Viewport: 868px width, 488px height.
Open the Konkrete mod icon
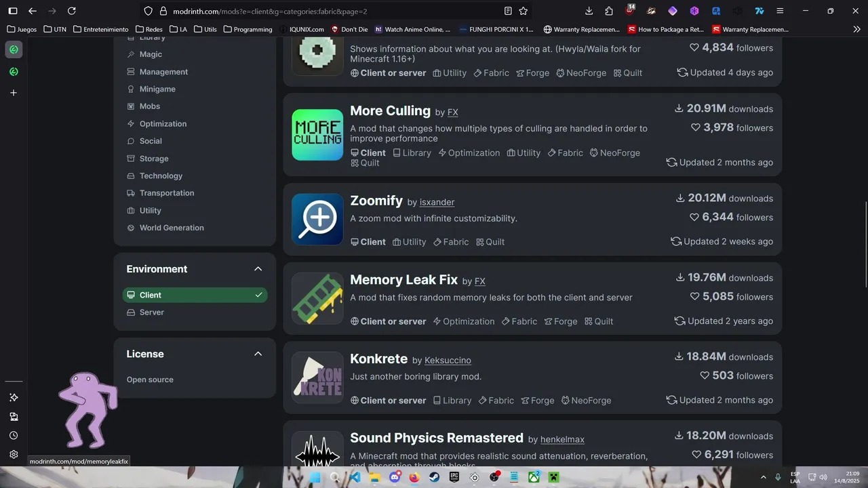click(x=317, y=378)
